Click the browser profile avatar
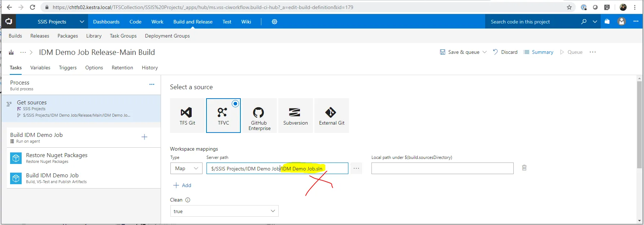Image resolution: width=644 pixels, height=225 pixels. click(623, 7)
